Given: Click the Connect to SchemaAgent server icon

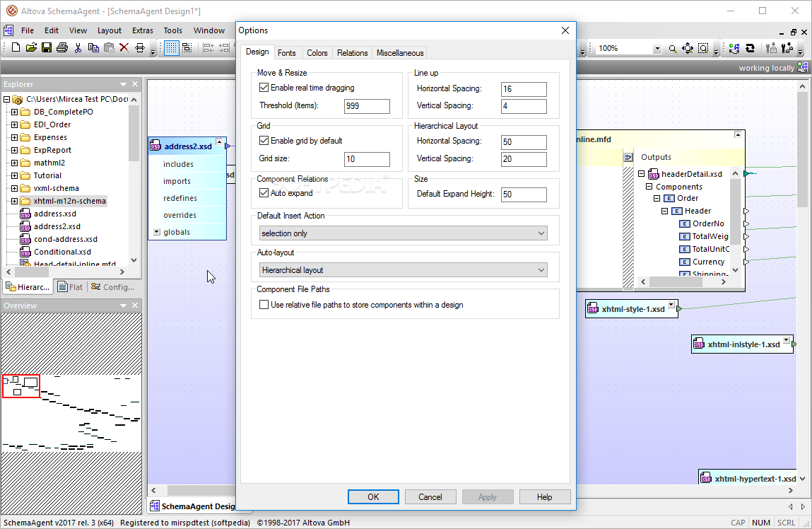Looking at the screenshot, I should [734, 49].
